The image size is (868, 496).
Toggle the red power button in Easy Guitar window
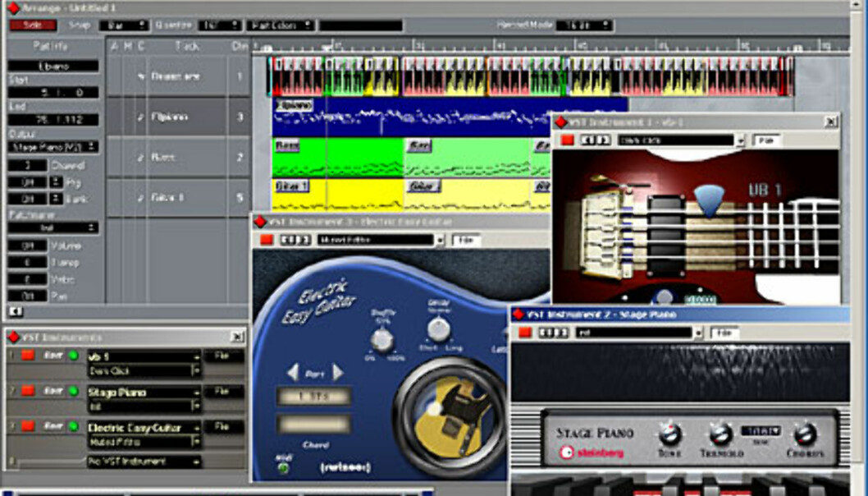point(267,240)
